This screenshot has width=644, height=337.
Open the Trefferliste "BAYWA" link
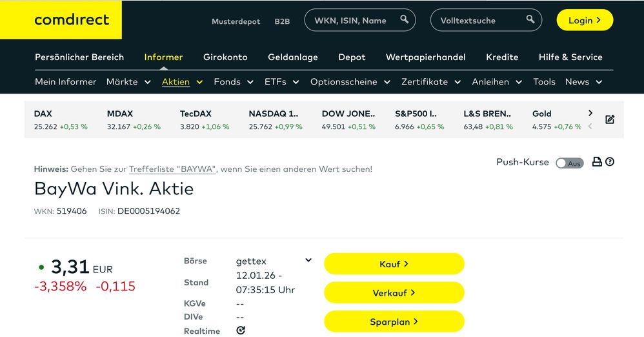click(x=172, y=169)
